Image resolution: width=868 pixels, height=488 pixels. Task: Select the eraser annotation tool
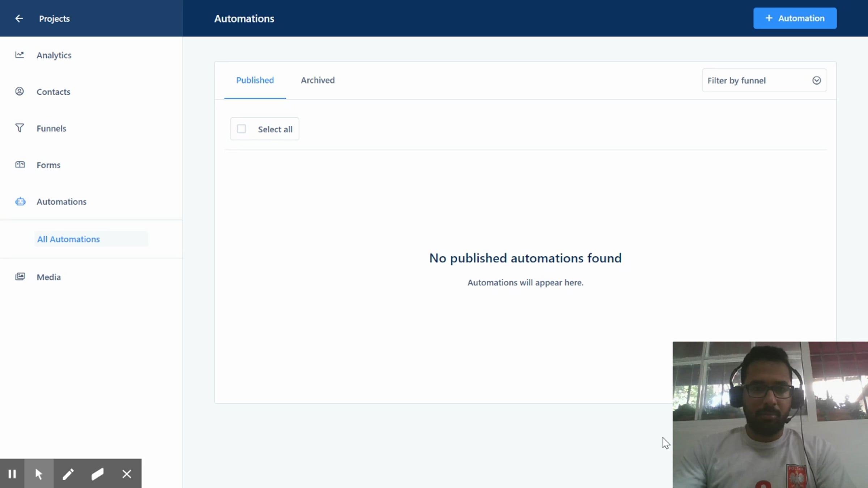[x=97, y=474]
